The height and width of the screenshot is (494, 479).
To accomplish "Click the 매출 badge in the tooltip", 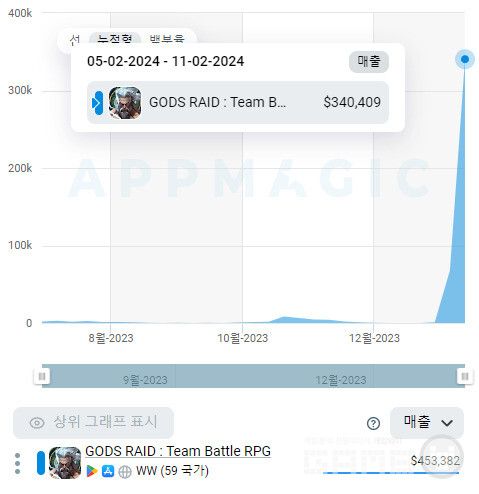I will tap(369, 62).
